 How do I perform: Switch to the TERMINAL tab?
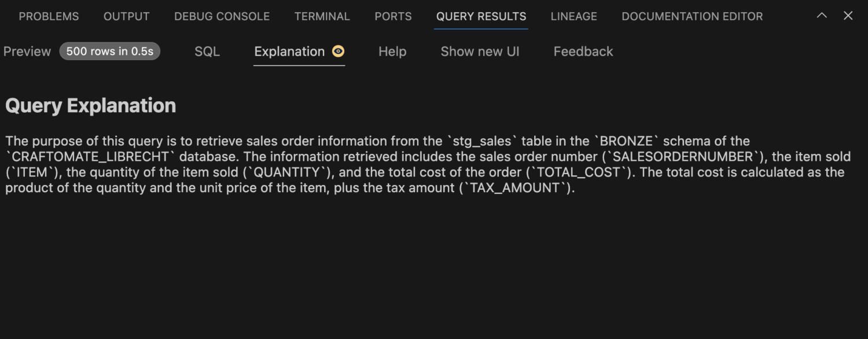coord(322,16)
